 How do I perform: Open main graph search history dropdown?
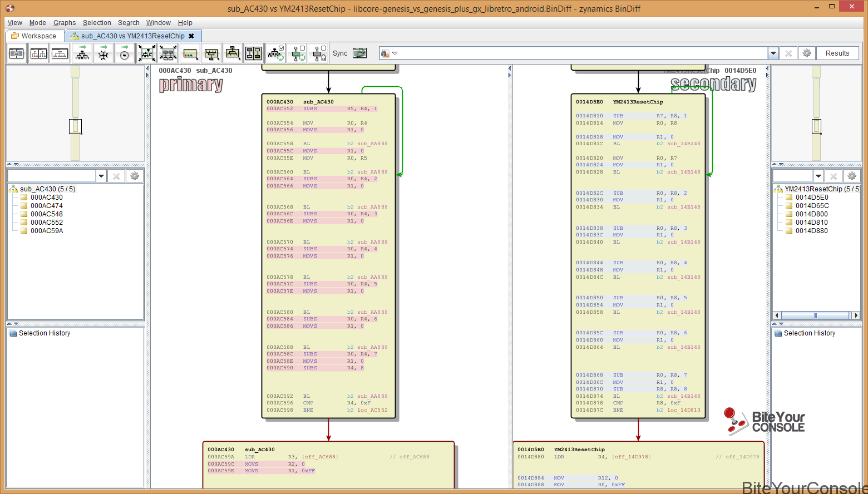point(773,53)
